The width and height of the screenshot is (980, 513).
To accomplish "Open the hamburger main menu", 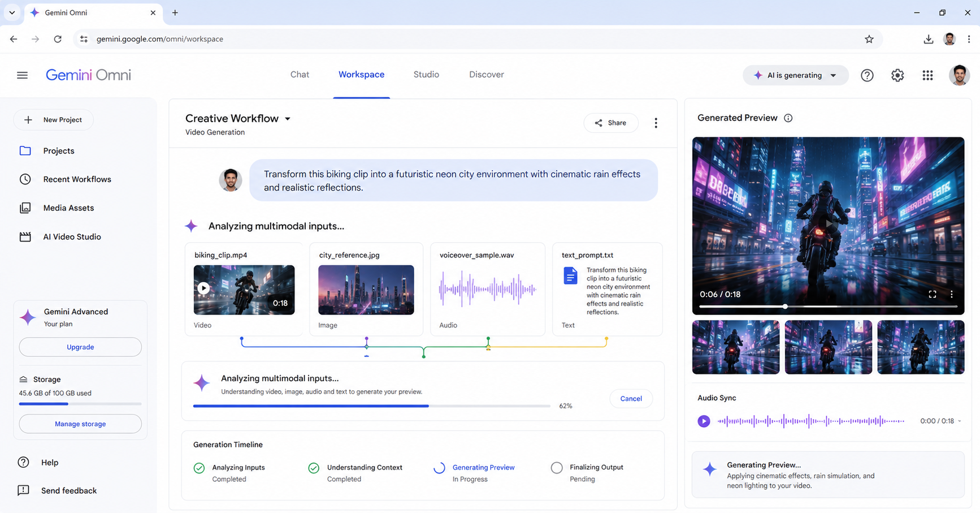I will point(22,75).
